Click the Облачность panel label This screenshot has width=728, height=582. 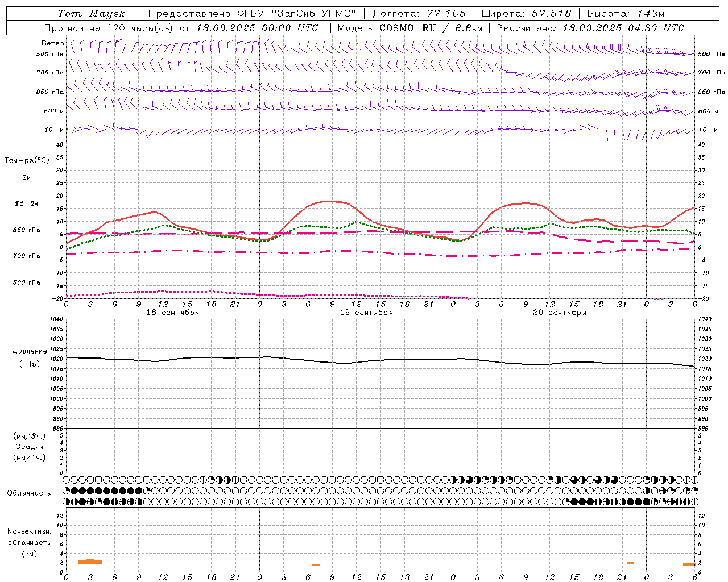click(x=29, y=493)
